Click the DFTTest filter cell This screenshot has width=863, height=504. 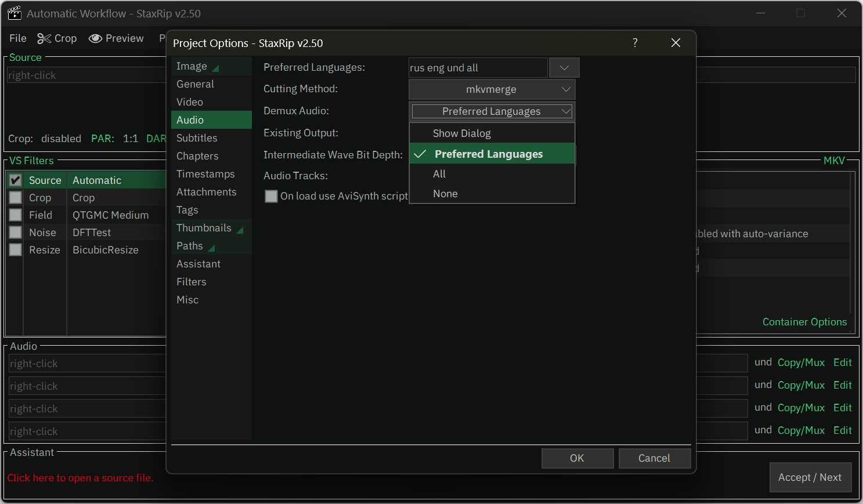[117, 233]
